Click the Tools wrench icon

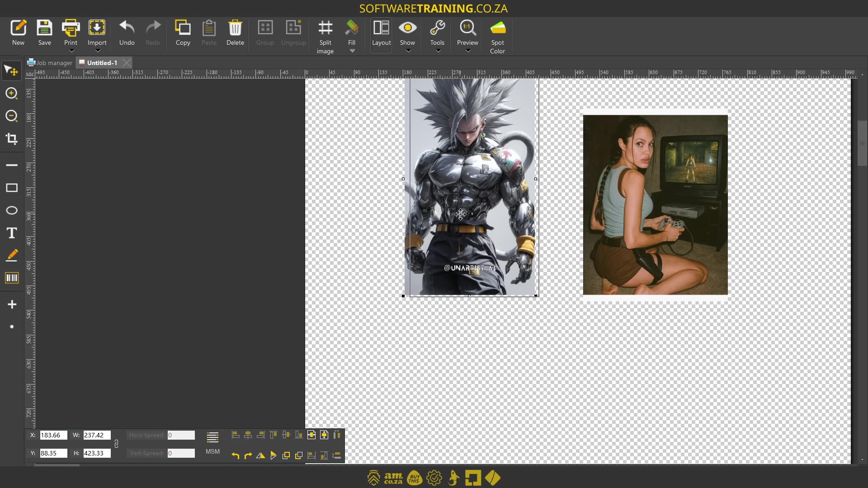(437, 28)
